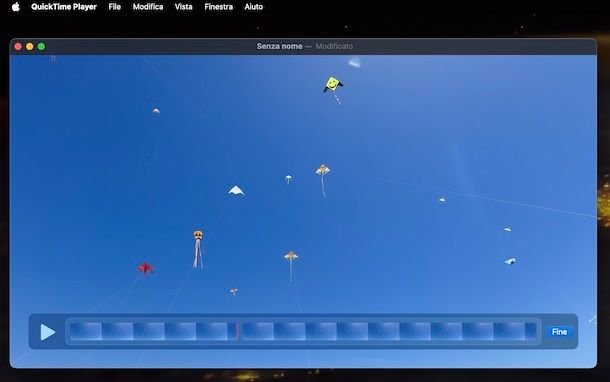Viewport: 610px width, 382px height.
Task: Open the Finestra menu
Action: click(x=219, y=7)
